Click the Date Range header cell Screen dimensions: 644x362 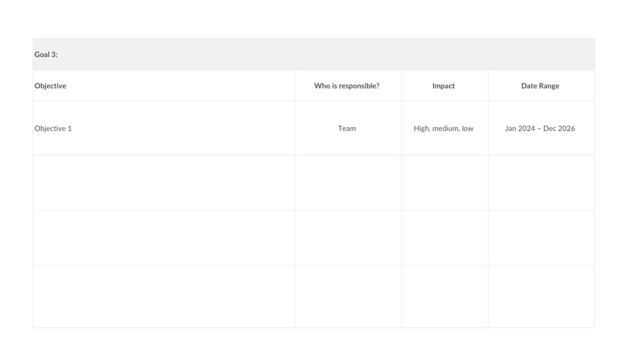pyautogui.click(x=541, y=86)
